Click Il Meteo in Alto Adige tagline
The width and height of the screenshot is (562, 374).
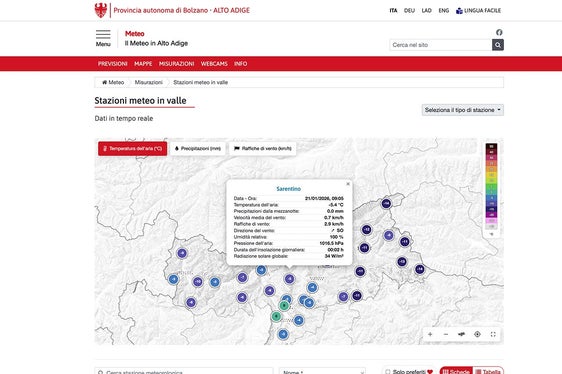pos(156,43)
